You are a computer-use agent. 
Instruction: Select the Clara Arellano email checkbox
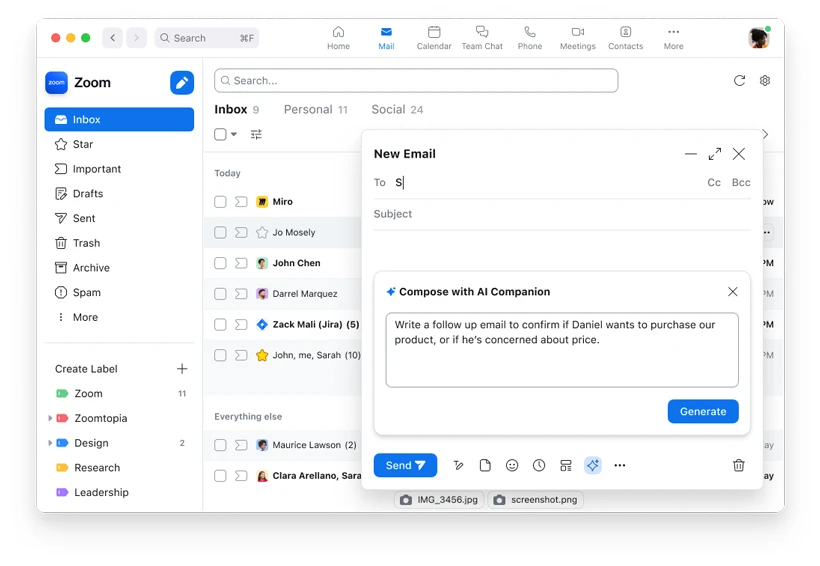coord(220,476)
